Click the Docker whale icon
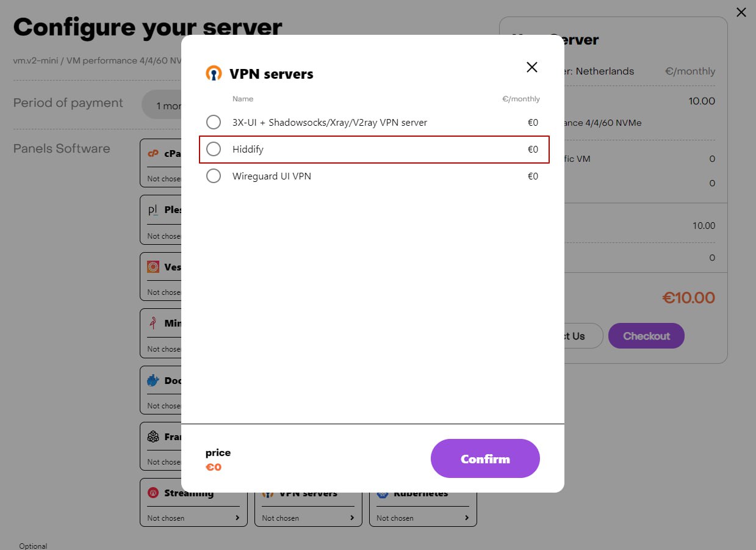Screen dimensions: 756x550 pyautogui.click(x=153, y=380)
